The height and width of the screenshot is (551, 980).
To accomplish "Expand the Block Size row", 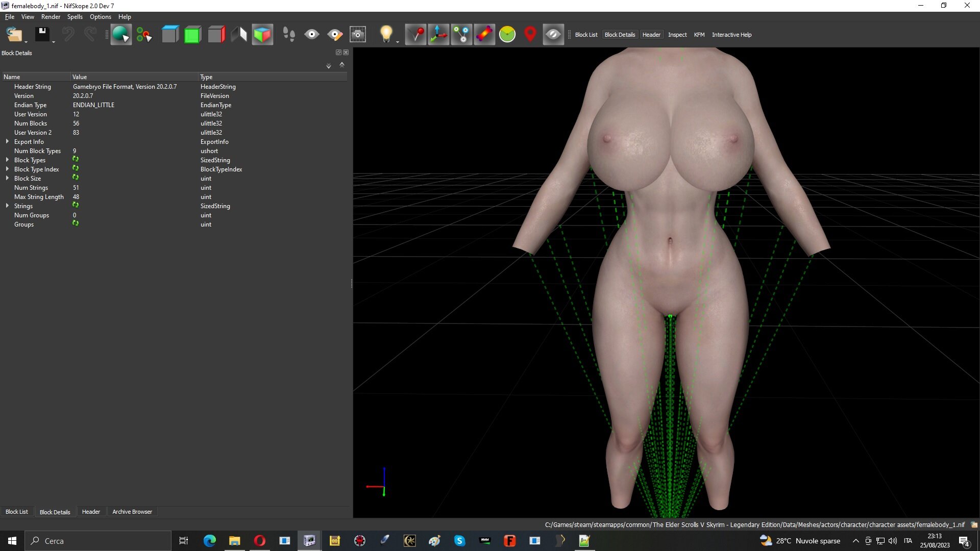I will coord(7,178).
